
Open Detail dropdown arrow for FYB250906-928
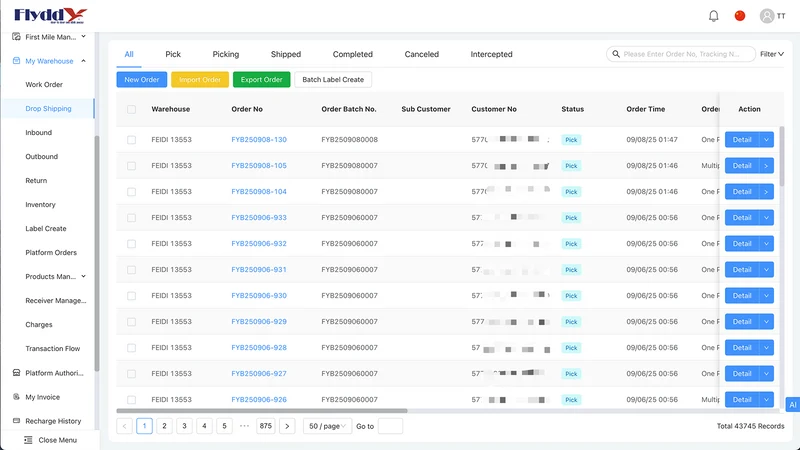click(x=766, y=348)
